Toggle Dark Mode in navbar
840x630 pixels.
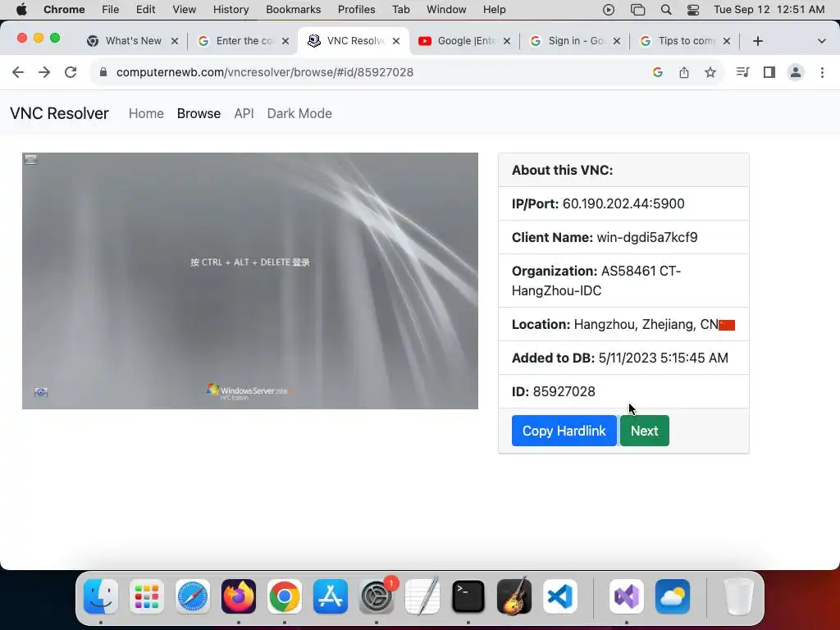299,113
